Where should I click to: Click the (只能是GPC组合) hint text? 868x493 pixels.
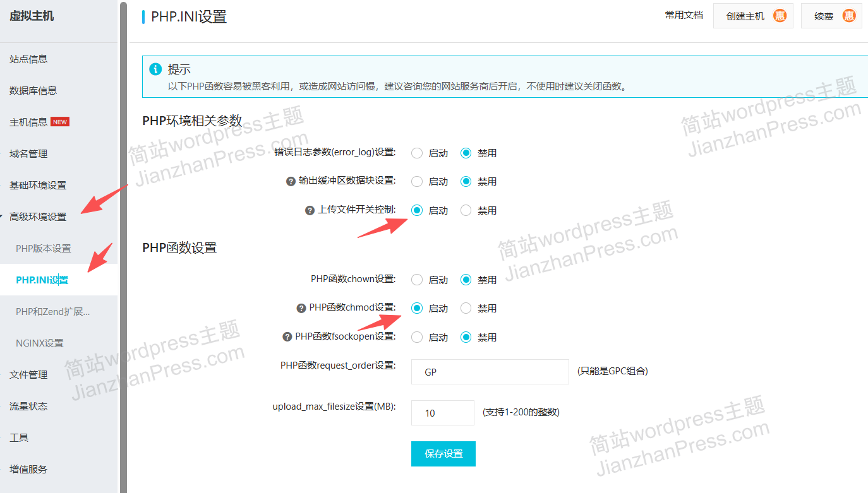pos(613,371)
